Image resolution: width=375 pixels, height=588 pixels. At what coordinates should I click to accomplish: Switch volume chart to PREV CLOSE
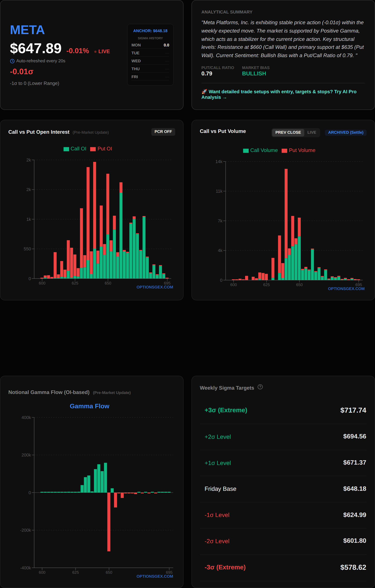[x=288, y=132]
